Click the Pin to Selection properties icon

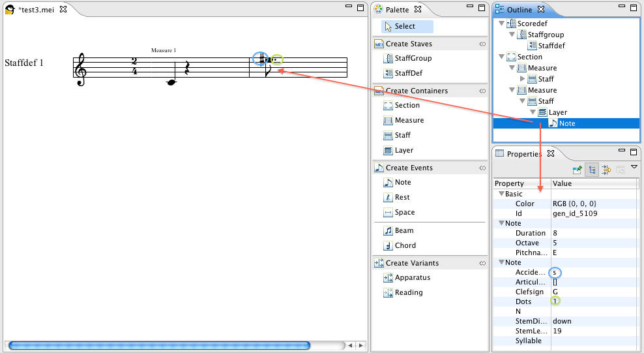577,170
